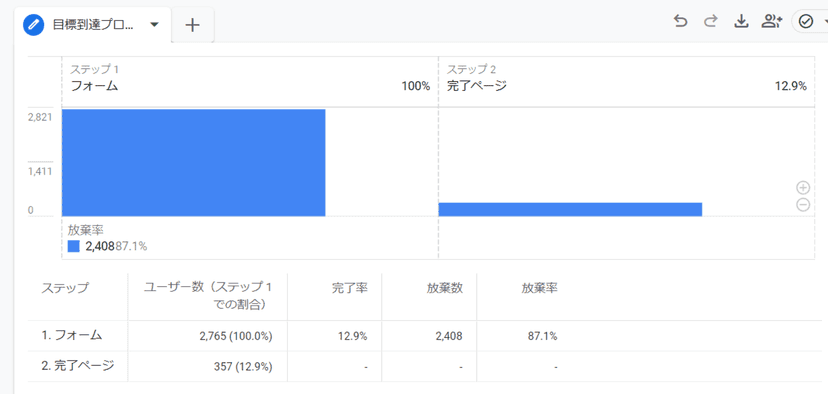Select the 目標到達プロ... tab

(x=92, y=25)
